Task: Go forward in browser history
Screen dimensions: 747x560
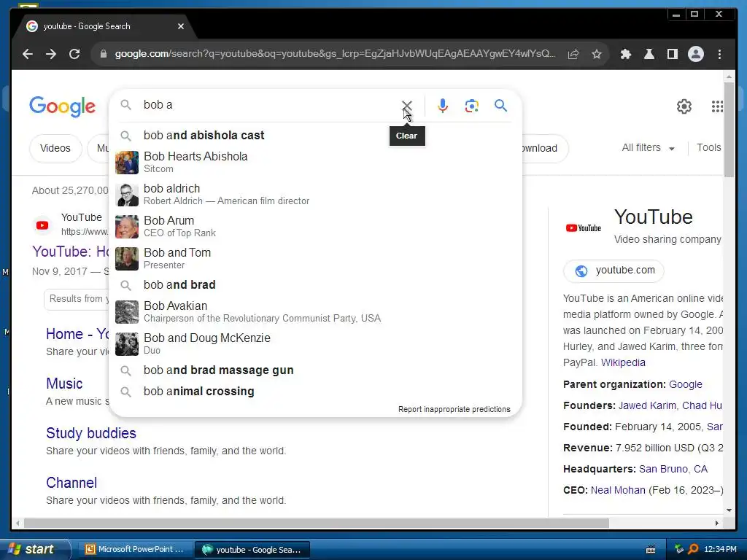Action: (51, 54)
